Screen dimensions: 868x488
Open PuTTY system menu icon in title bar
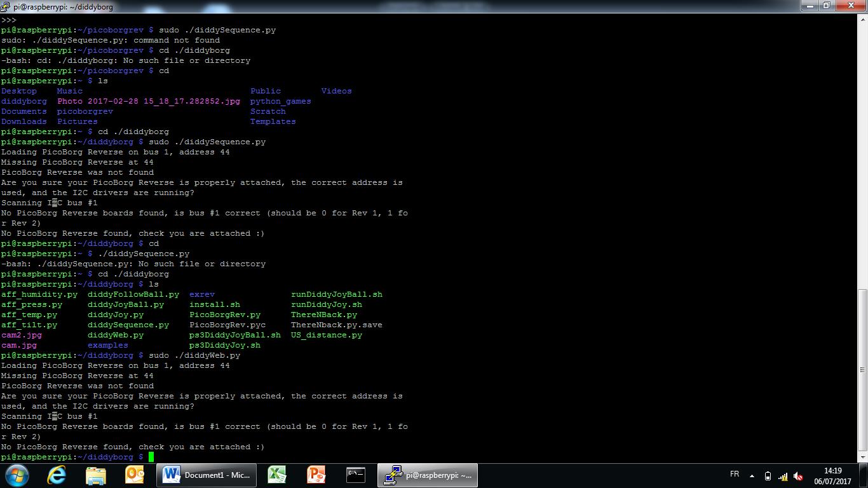[6, 6]
